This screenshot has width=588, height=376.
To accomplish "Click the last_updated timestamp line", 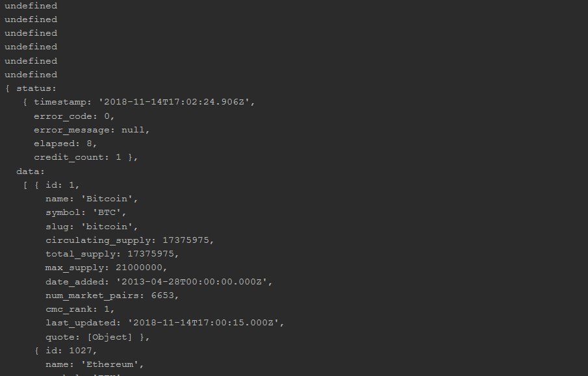I will 164,322.
